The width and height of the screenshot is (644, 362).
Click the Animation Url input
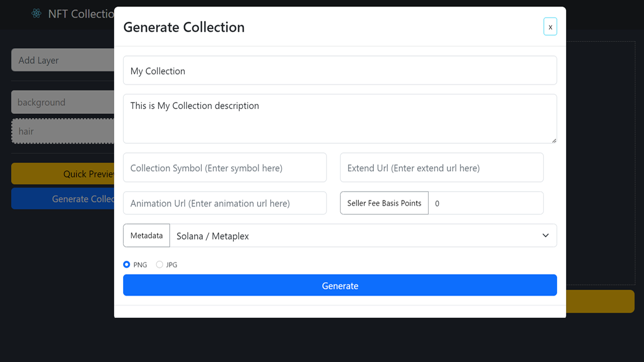(x=225, y=203)
